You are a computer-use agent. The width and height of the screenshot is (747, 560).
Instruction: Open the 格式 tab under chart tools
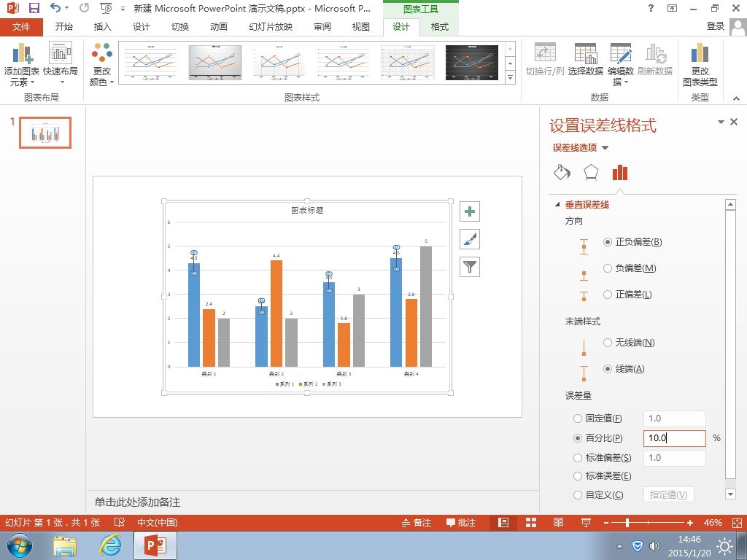439,27
